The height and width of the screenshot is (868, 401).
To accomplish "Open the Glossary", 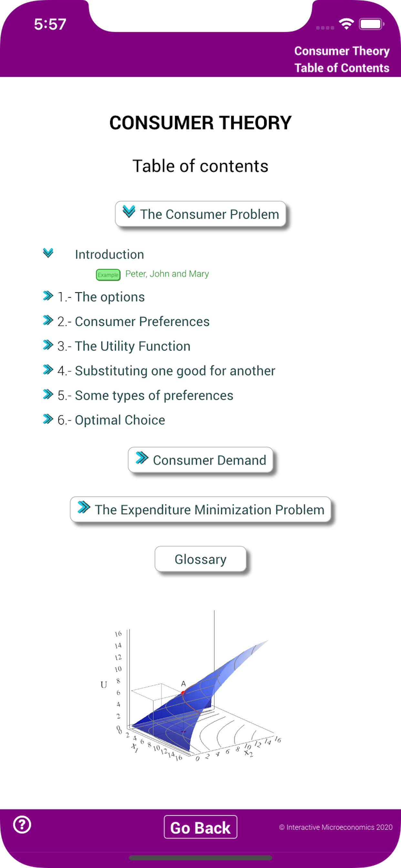I will [x=200, y=559].
